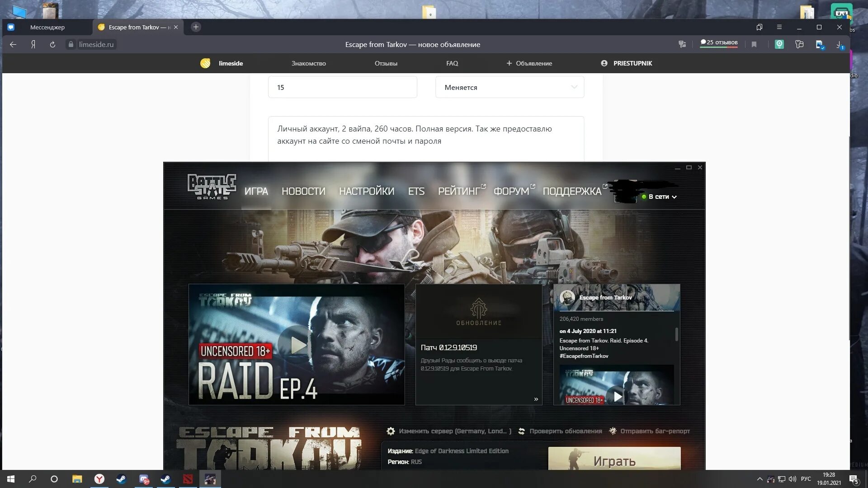Play the community feed video thumbnail
Image resolution: width=868 pixels, height=488 pixels.
617,385
